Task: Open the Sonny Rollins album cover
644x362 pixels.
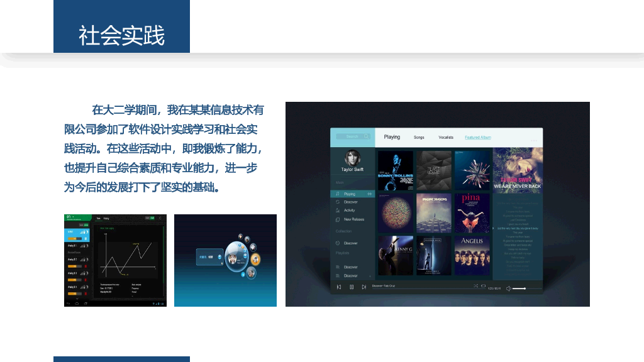Action: pos(396,170)
